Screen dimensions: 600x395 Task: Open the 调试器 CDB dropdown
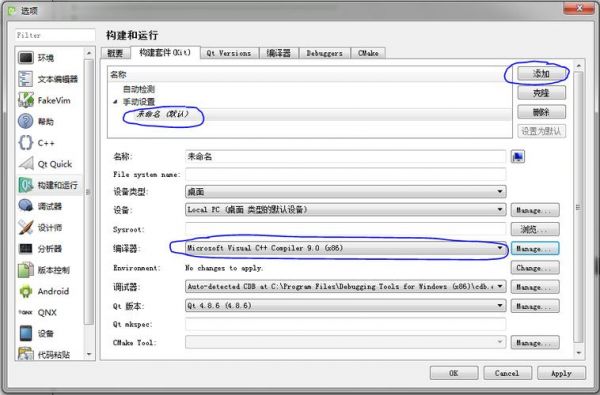coord(346,286)
